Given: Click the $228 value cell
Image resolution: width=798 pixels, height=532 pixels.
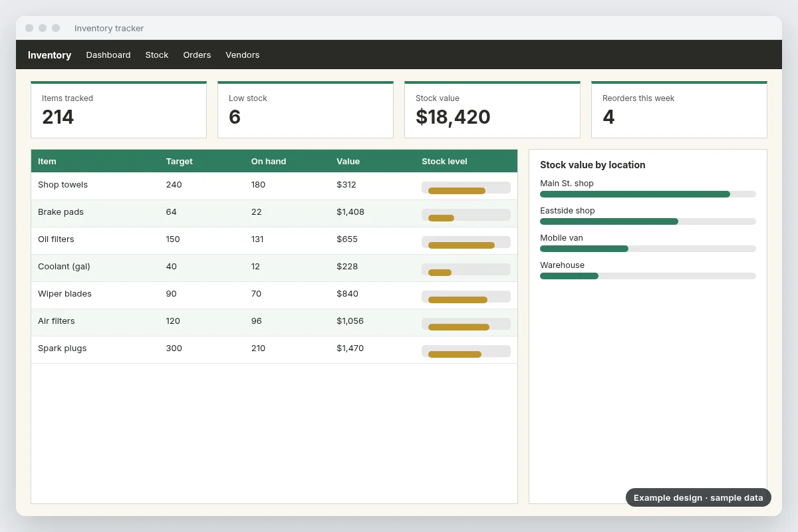Looking at the screenshot, I should pyautogui.click(x=347, y=267).
